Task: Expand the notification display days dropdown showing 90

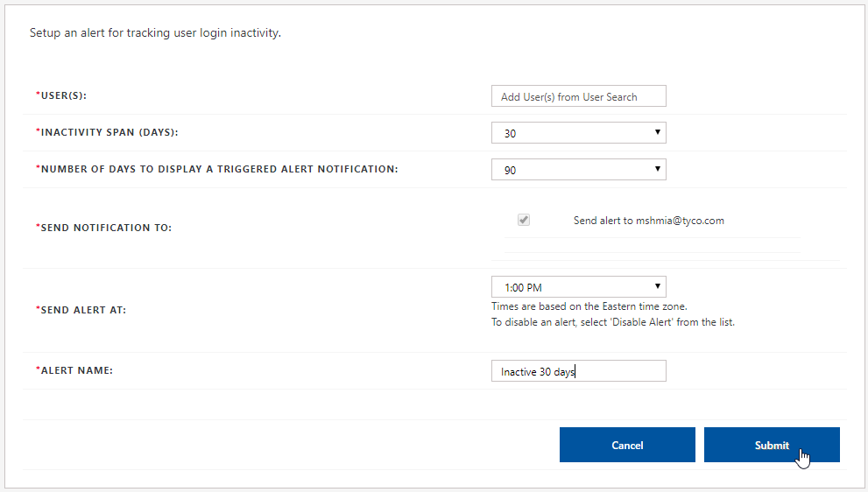Action: pos(578,170)
